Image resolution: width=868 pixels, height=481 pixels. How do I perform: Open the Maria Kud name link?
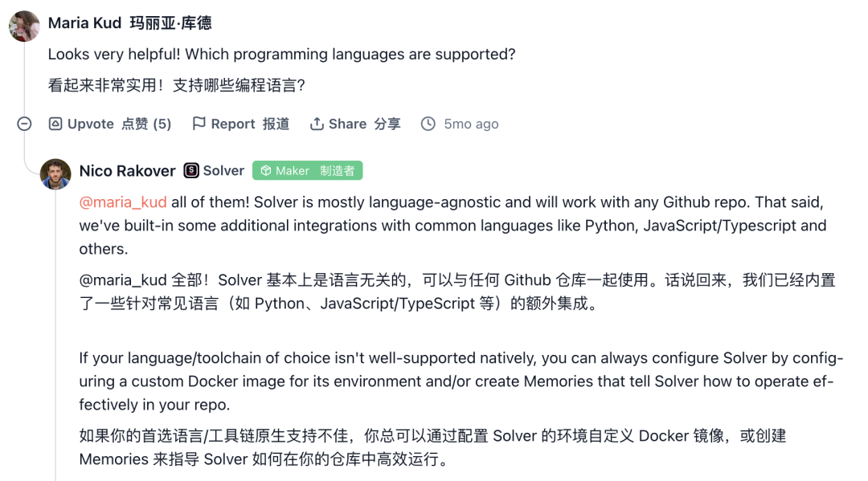pyautogui.click(x=84, y=23)
